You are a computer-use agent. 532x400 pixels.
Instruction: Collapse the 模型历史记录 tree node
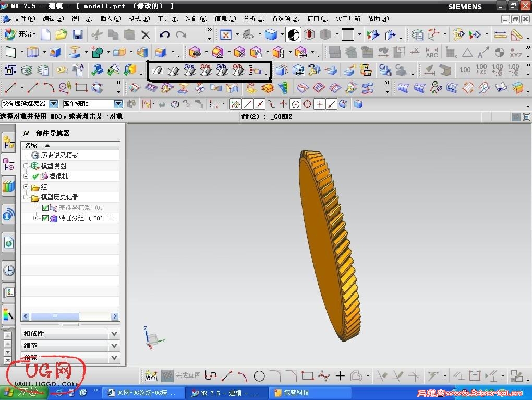(x=26, y=197)
